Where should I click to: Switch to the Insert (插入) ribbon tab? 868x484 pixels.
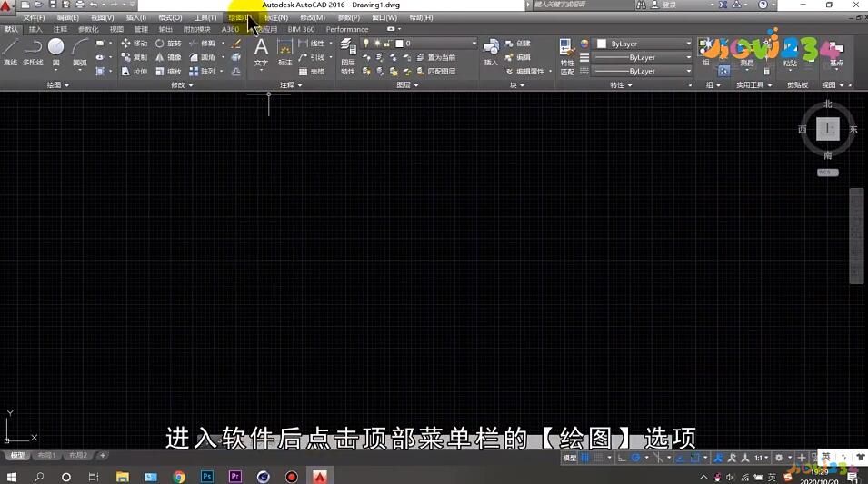tap(35, 29)
